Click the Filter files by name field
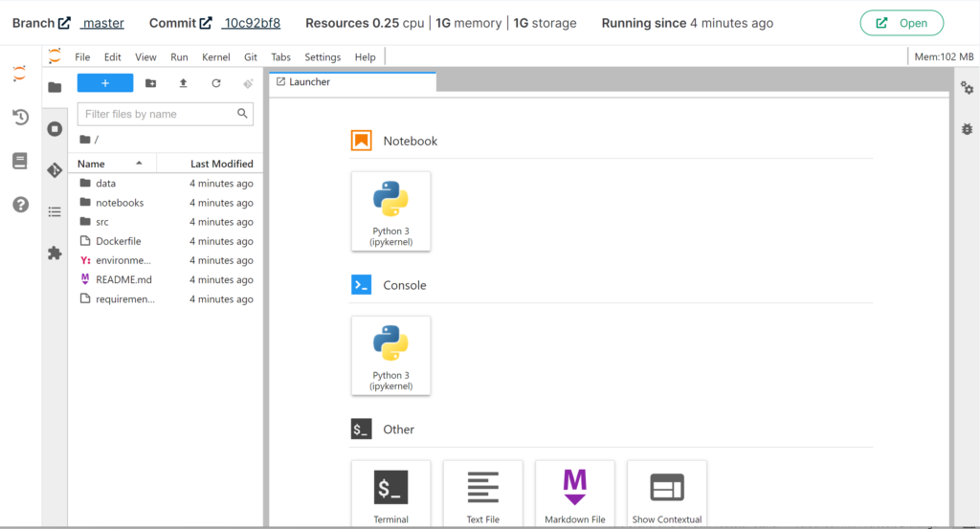The image size is (980, 529). (x=158, y=114)
